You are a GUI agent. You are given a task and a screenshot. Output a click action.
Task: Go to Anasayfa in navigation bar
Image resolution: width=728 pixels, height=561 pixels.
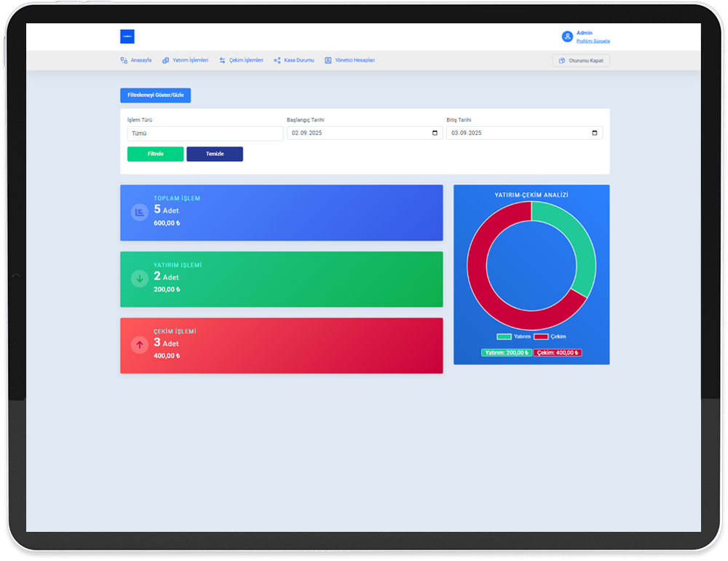pos(136,60)
